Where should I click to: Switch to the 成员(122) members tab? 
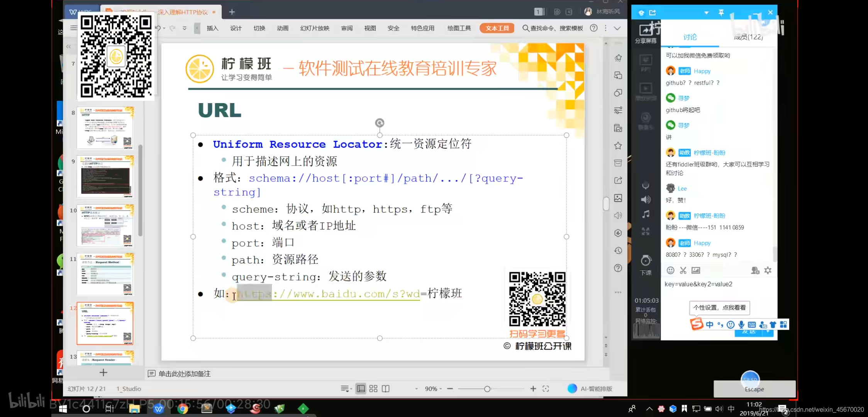pos(748,37)
